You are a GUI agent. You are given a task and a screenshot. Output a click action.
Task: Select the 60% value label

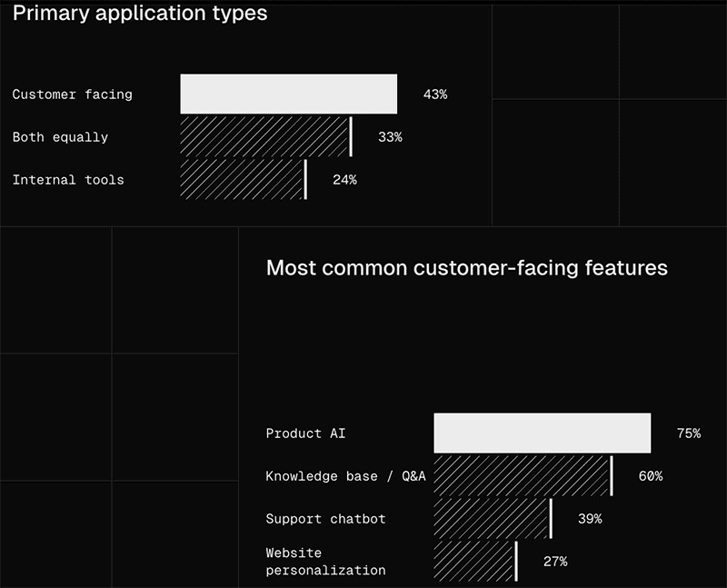[x=650, y=476]
